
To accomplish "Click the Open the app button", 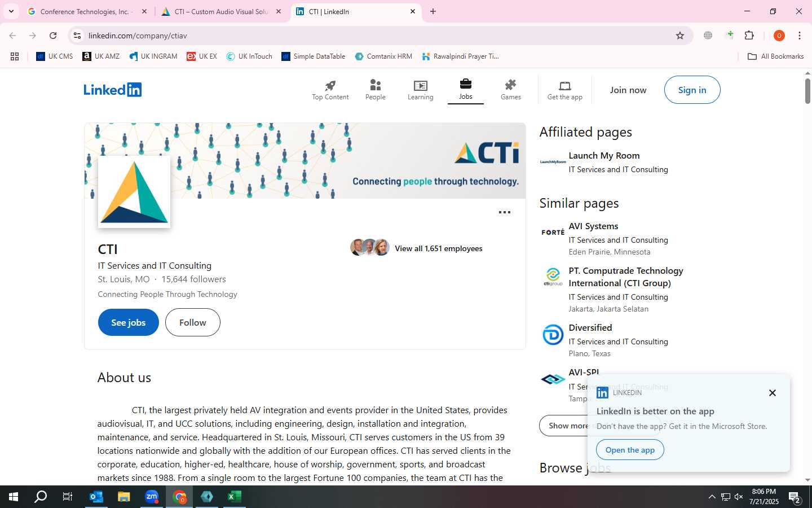I will (630, 450).
